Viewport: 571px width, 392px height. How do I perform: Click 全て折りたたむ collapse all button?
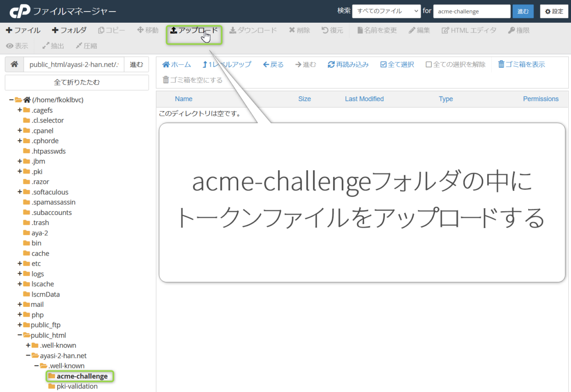[x=77, y=83]
